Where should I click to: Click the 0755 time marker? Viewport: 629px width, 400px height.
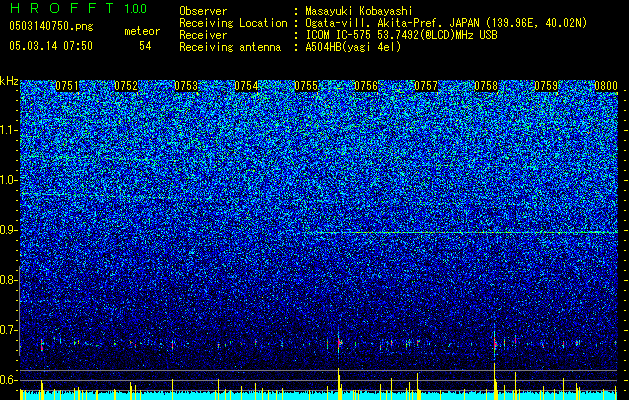click(306, 86)
